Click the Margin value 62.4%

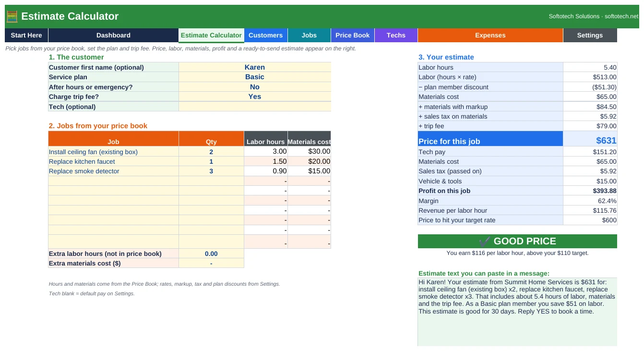click(x=590, y=201)
